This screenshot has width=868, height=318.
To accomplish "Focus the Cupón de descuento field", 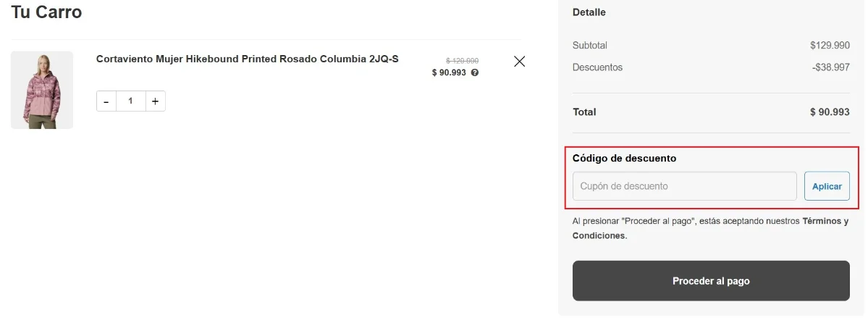I will click(x=684, y=186).
